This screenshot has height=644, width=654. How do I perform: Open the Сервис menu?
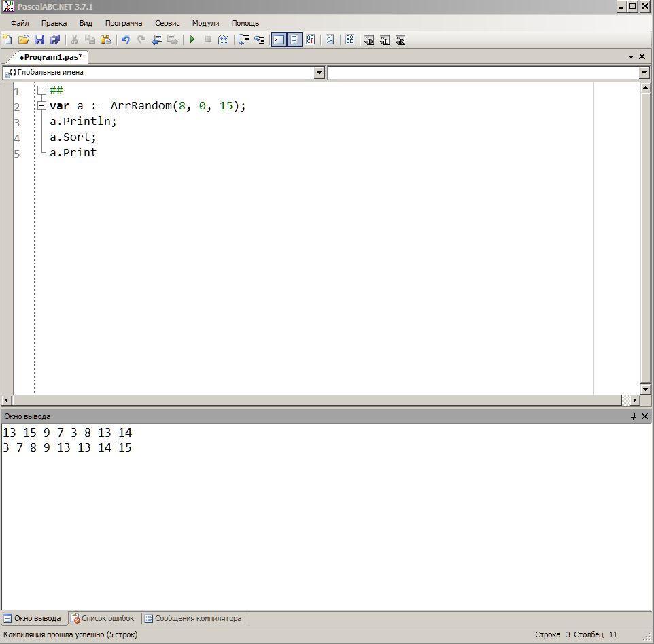(x=167, y=23)
